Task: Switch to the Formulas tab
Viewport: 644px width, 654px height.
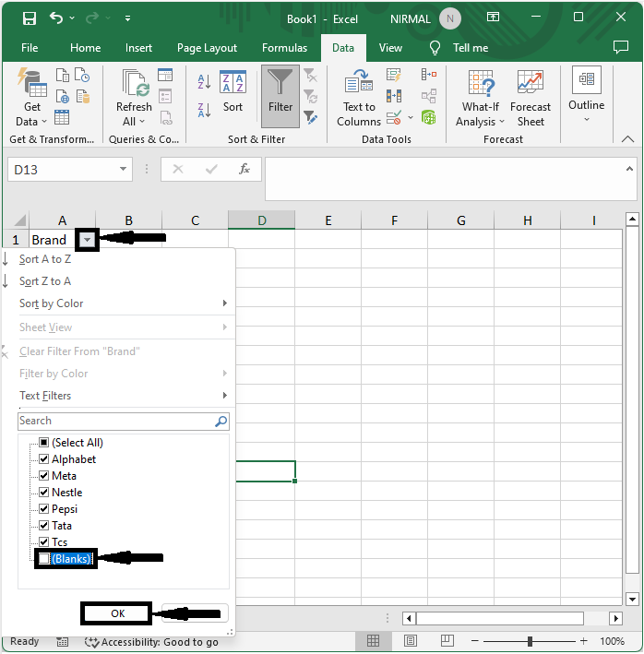Action: tap(284, 48)
